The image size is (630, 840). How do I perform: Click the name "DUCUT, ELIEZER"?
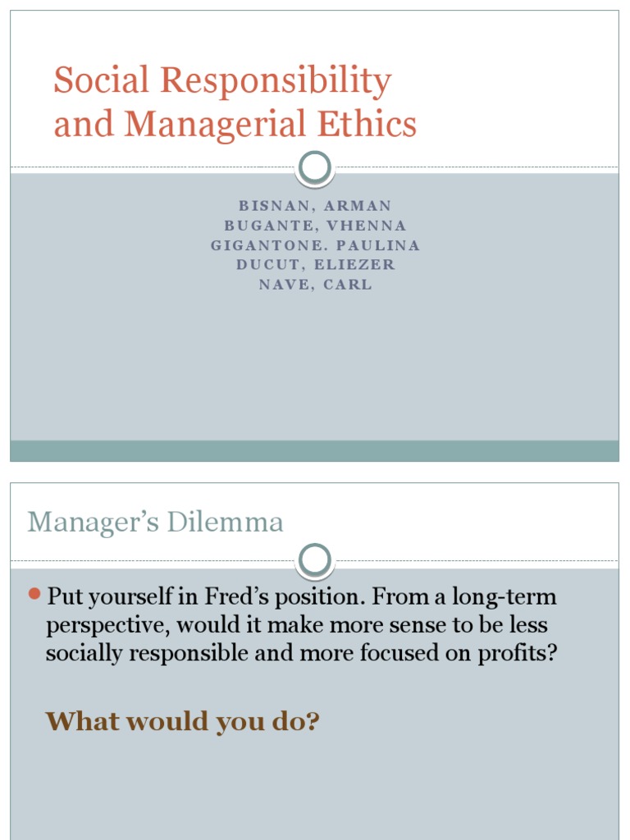315,265
